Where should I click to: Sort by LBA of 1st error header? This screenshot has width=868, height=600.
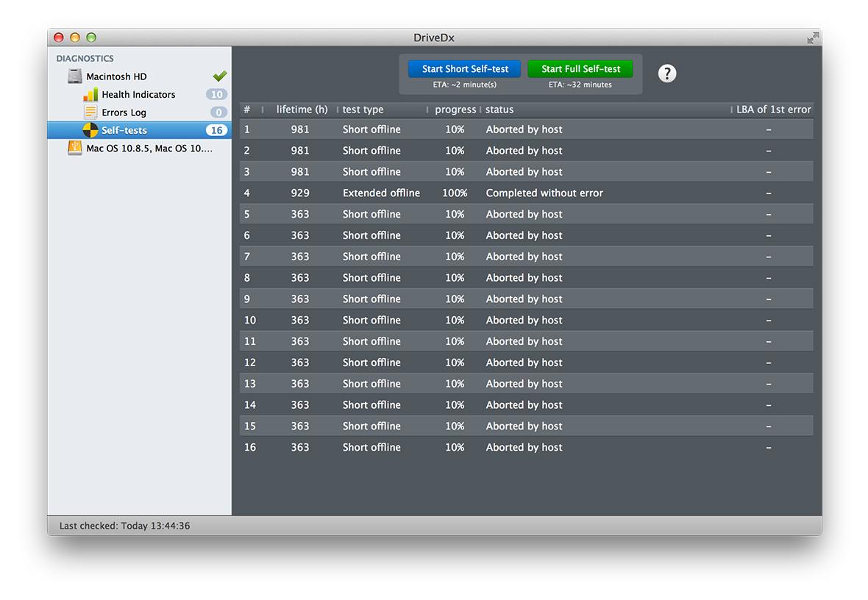[x=773, y=110]
